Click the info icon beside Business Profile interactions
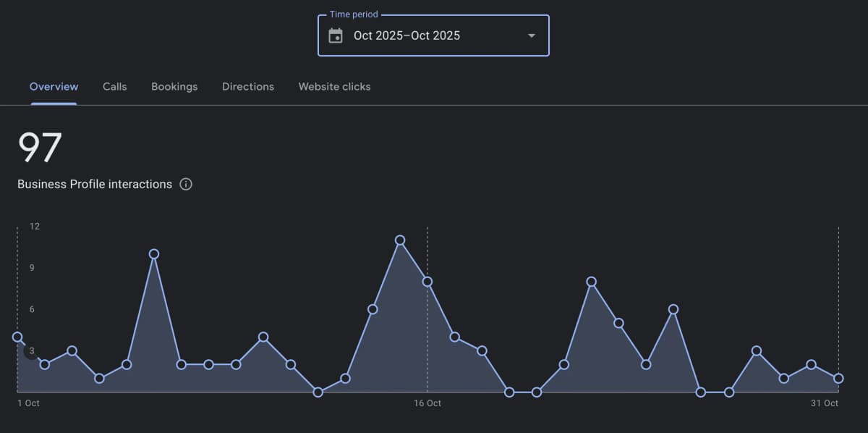Viewport: 868px width, 433px height. coord(186,184)
